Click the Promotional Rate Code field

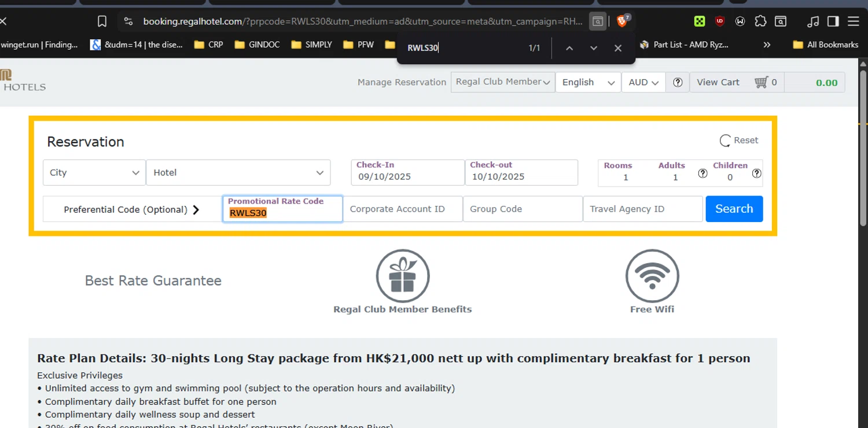tap(282, 209)
